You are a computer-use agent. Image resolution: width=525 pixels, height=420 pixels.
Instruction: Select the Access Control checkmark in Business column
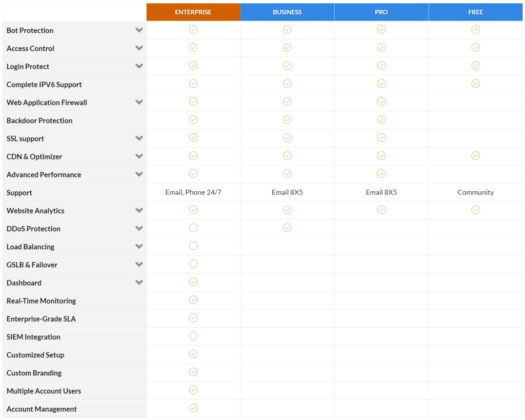[287, 47]
